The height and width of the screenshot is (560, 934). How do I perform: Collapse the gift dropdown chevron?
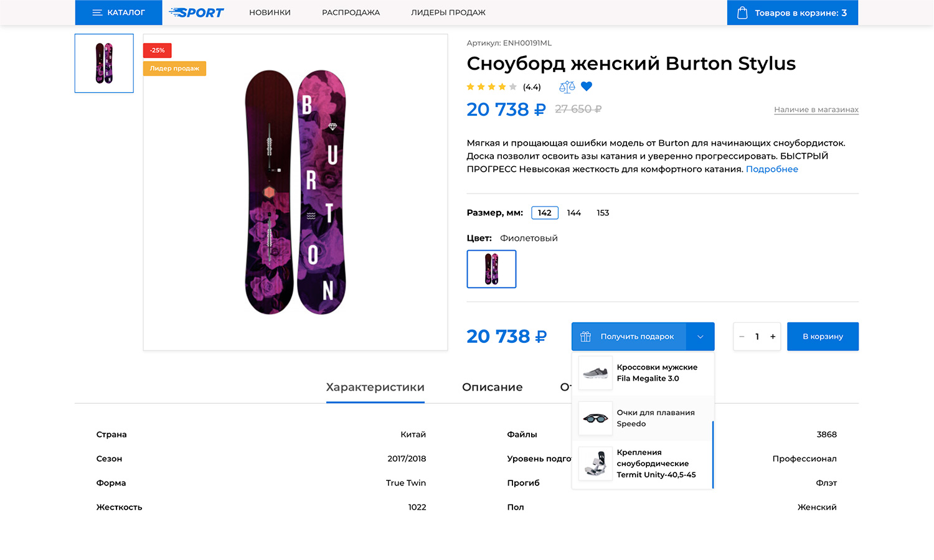tap(700, 337)
